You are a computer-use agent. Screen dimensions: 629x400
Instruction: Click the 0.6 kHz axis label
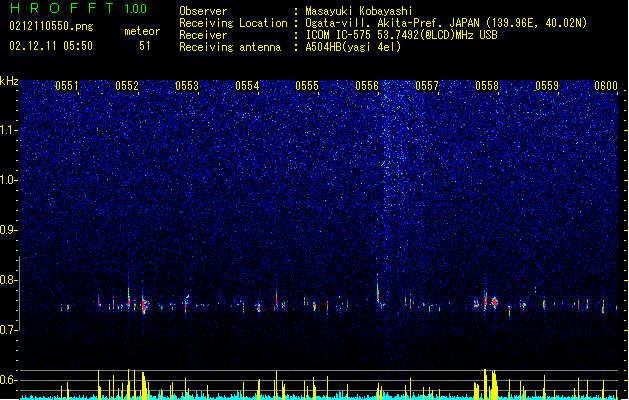8,380
